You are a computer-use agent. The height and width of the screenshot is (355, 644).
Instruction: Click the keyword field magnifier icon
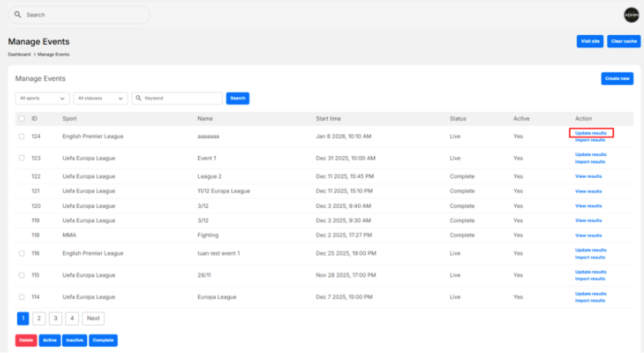139,98
